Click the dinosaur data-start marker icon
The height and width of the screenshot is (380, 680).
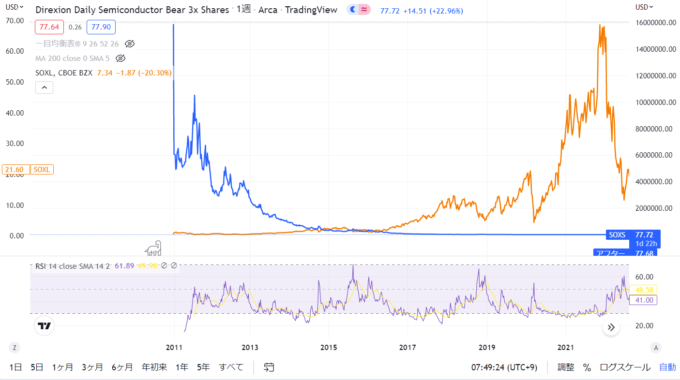click(x=153, y=248)
